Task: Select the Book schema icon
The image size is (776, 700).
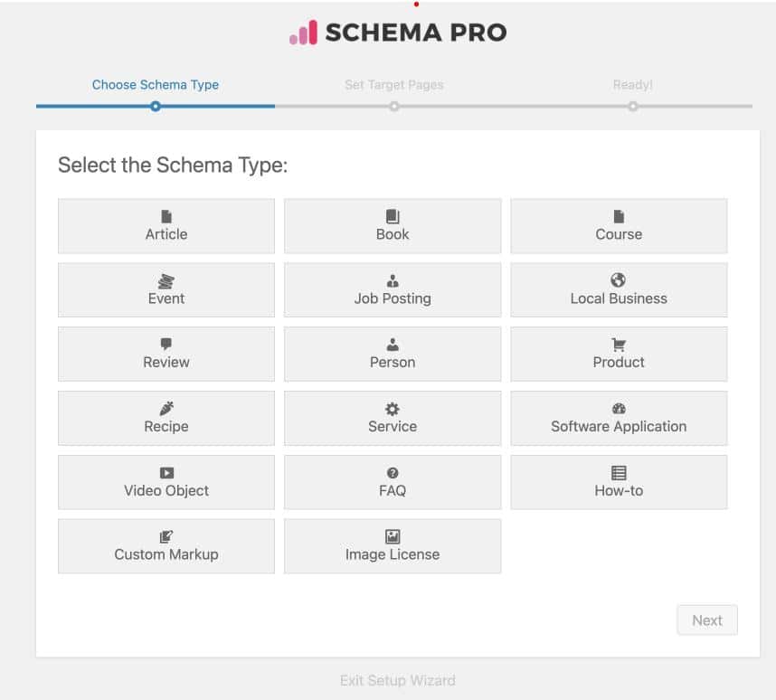Action: tap(393, 216)
